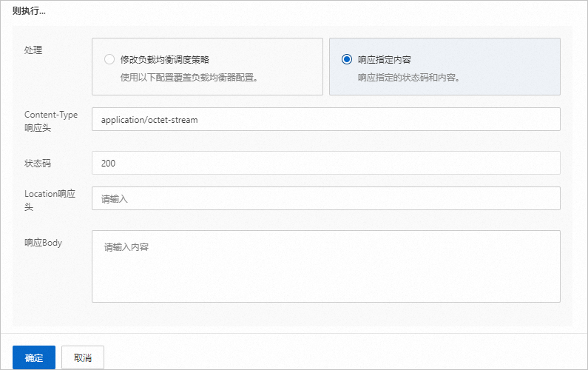
Task: Click the 处理 label
Action: (33, 50)
